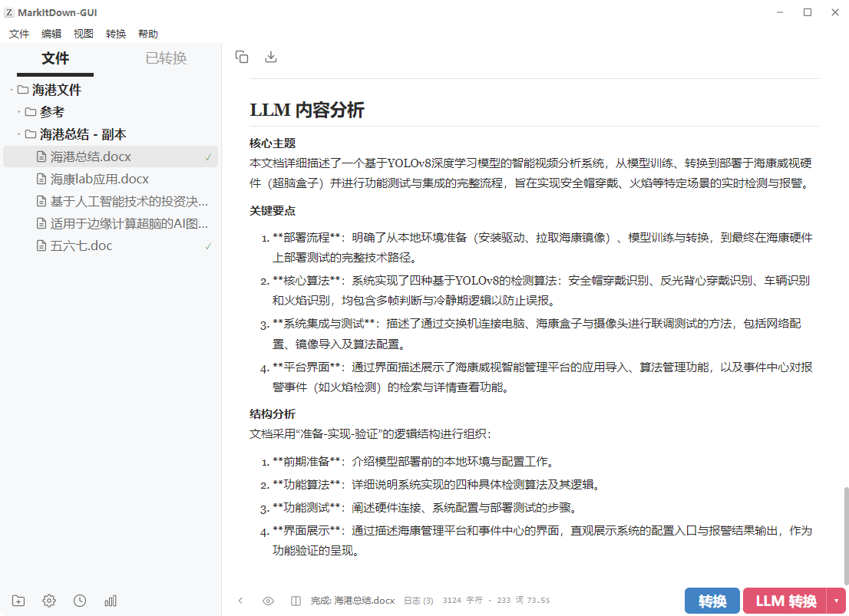Open the statistics bar chart icon

point(111,601)
